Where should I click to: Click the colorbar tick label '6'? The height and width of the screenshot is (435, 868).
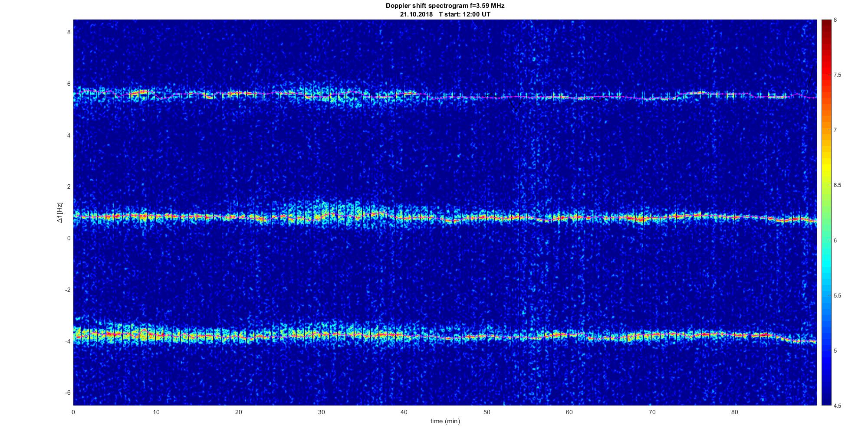(835, 240)
